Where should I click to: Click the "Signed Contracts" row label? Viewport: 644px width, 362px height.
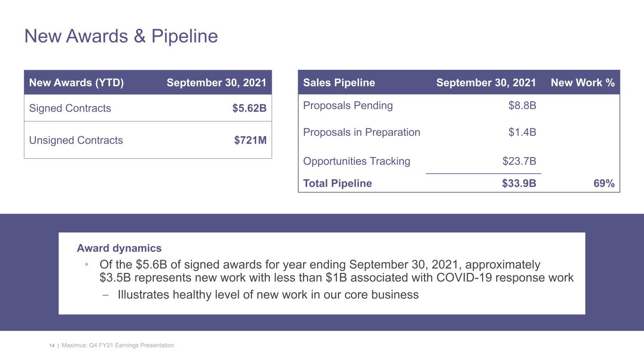click(x=70, y=108)
